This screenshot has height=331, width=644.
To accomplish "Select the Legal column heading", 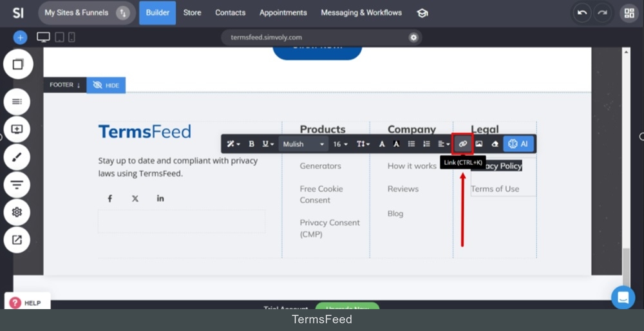I will pyautogui.click(x=485, y=129).
